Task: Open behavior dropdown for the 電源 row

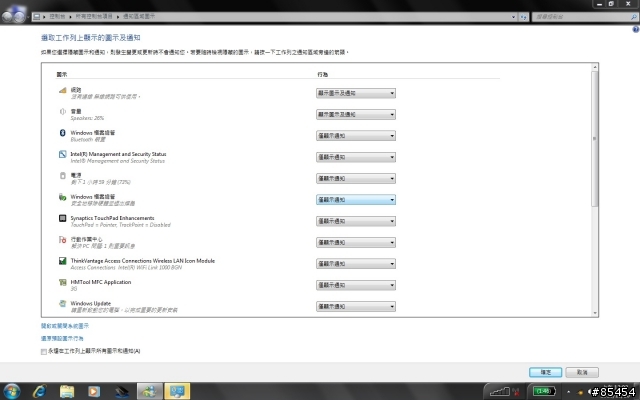Action: pyautogui.click(x=356, y=178)
